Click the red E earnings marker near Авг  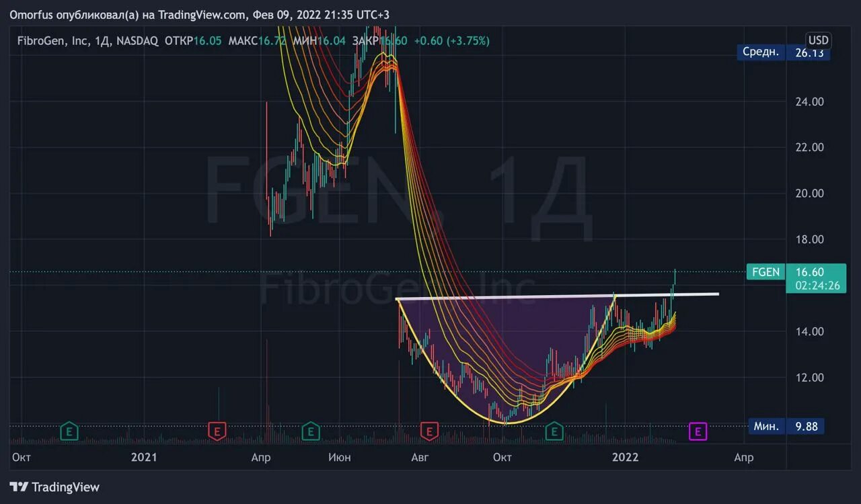[x=429, y=431]
